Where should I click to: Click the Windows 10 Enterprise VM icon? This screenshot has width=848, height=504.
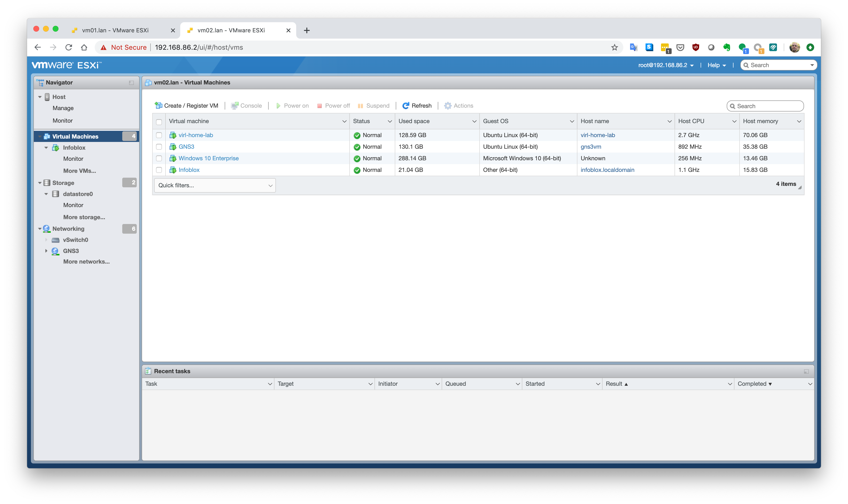tap(173, 158)
